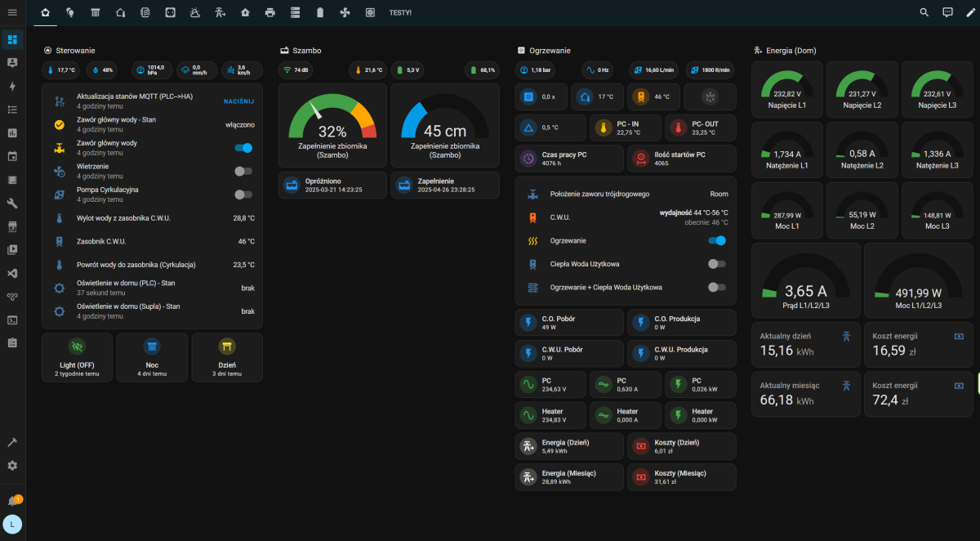Turn off the Zawór główny wody switch
Screen dimensions: 980x541
243,148
